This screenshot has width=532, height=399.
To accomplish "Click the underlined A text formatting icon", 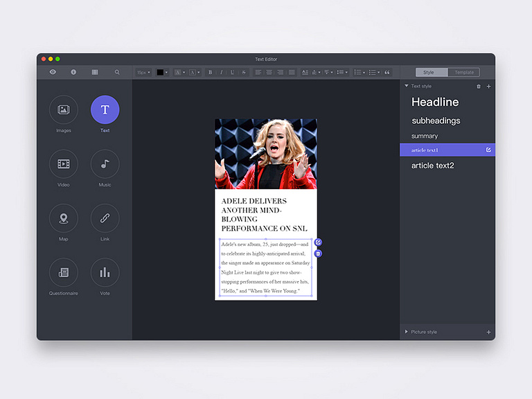I will pos(305,72).
